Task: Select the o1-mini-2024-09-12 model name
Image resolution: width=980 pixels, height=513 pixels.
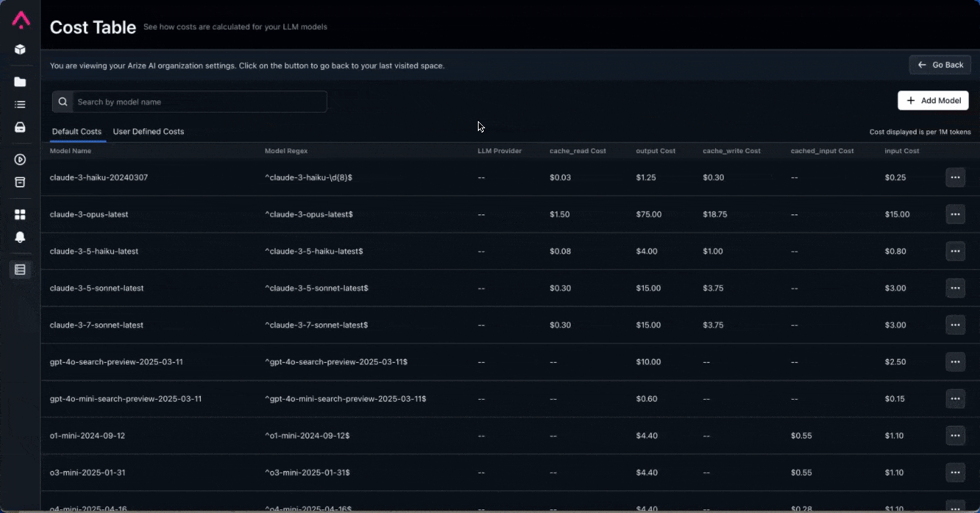Action: pos(88,435)
